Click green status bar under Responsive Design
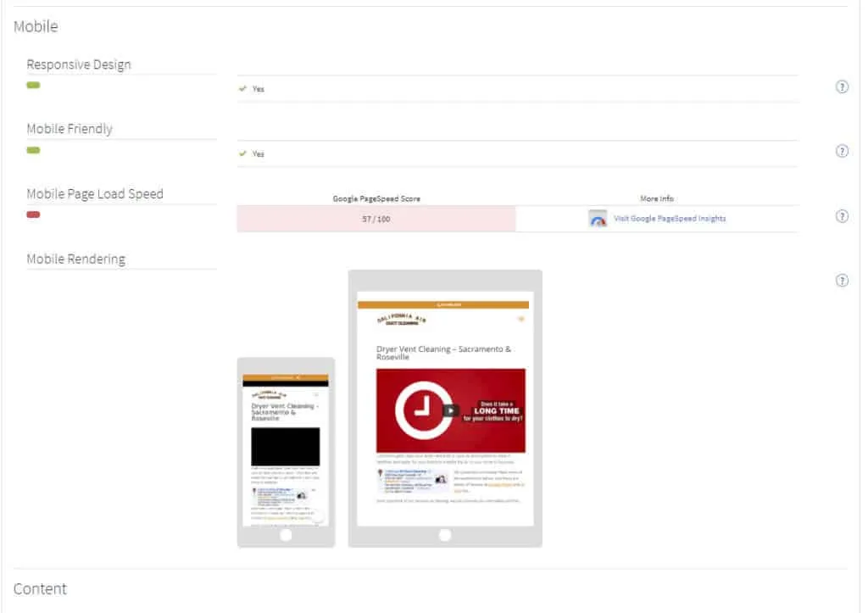 (x=33, y=86)
